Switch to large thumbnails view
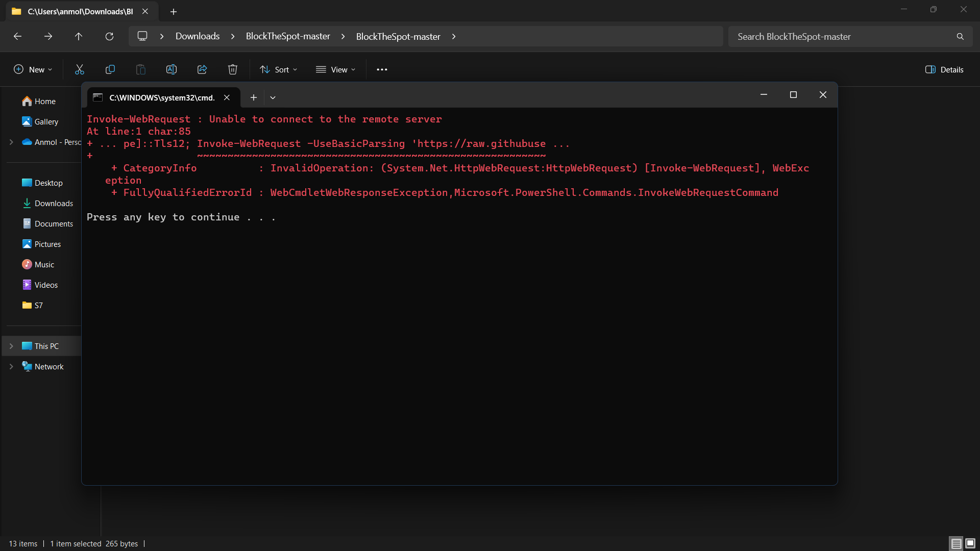 point(970,543)
